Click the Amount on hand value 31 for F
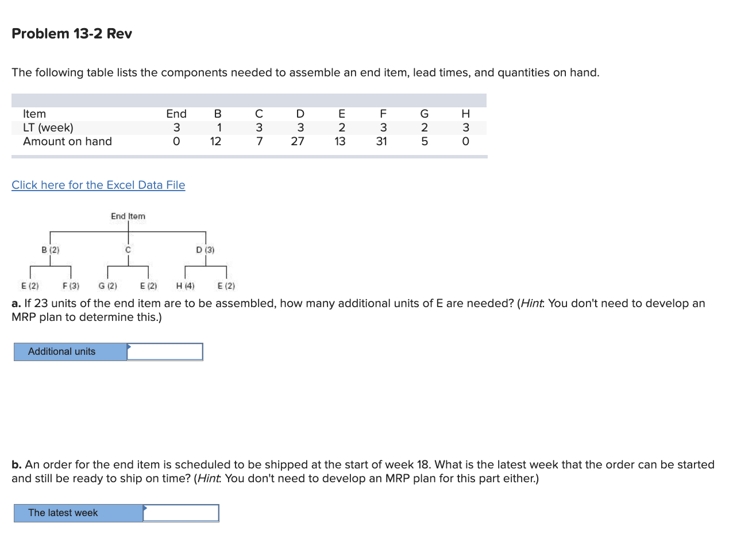Screen dimensions: 756x558 [382, 141]
